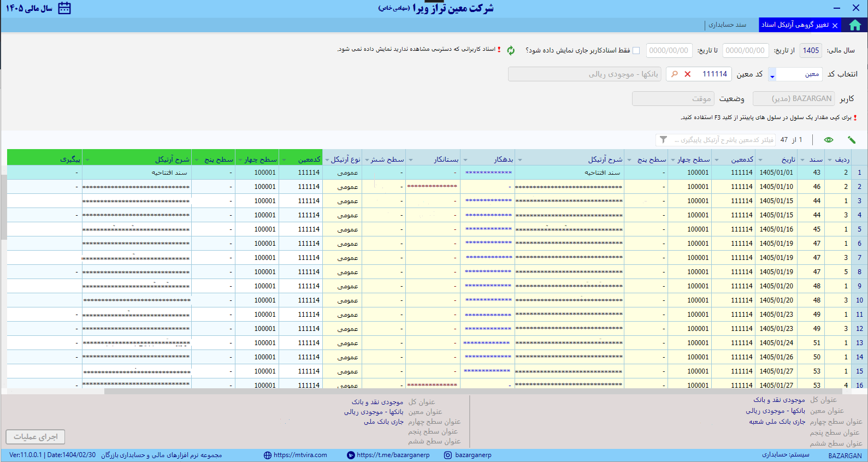This screenshot has width=868, height=462.
Task: Click جاری بانک ملی شعبه label
Action: pos(777,422)
